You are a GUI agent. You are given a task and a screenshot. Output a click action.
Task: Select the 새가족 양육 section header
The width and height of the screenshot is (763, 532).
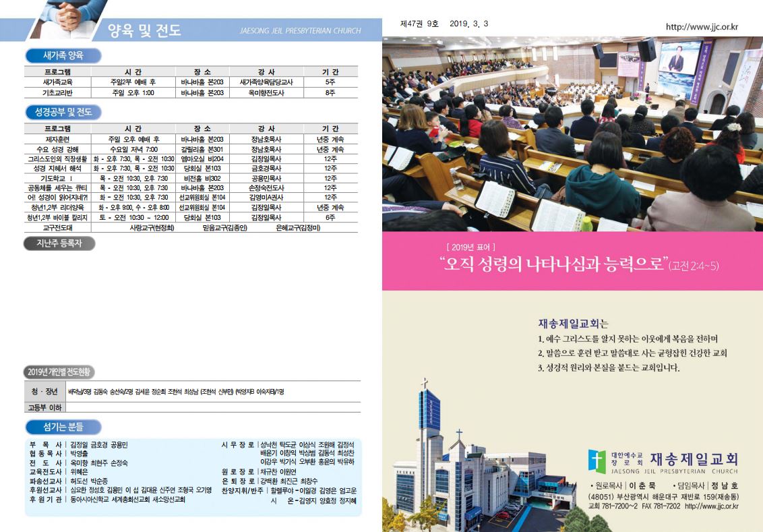(x=63, y=56)
